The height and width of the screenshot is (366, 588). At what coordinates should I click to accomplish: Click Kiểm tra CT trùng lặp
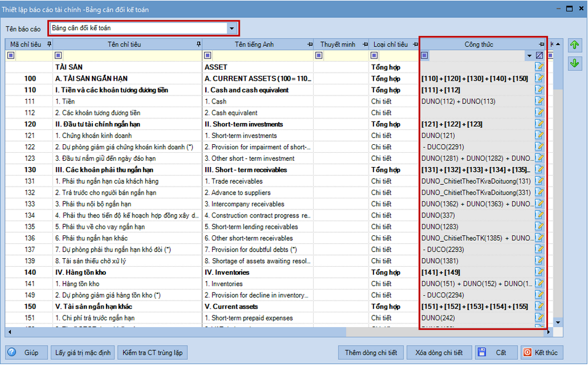(x=153, y=352)
